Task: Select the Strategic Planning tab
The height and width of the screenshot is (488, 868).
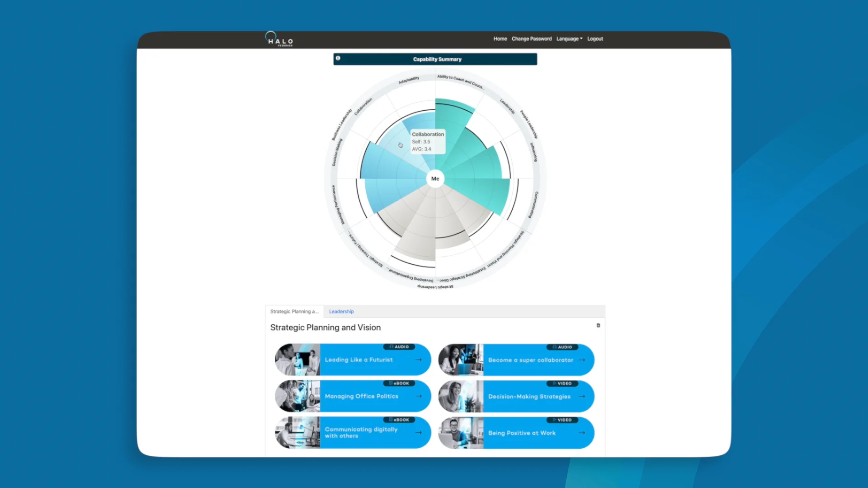Action: point(294,311)
